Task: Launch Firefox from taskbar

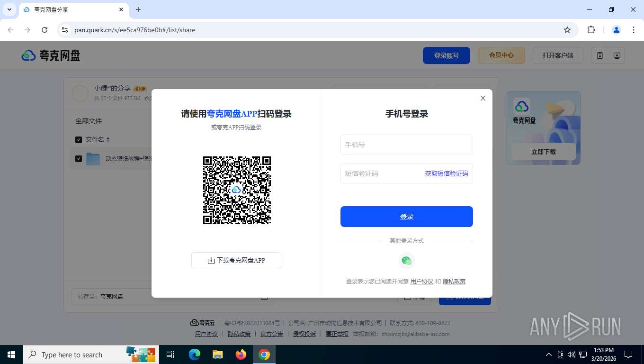Action: (x=241, y=355)
